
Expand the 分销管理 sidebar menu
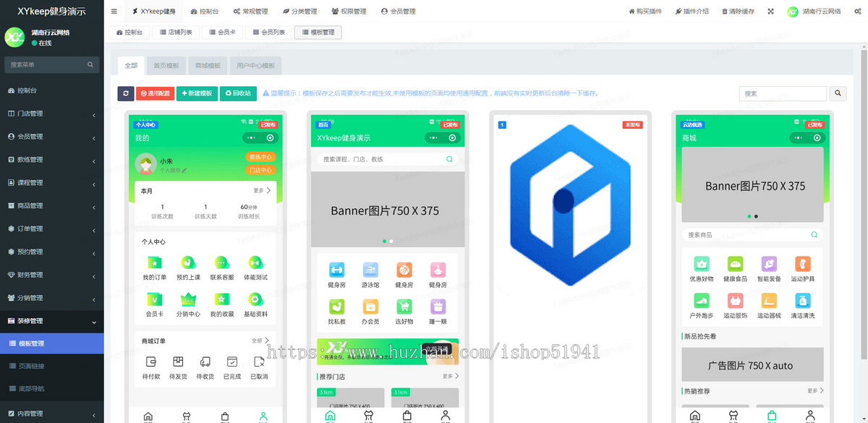click(52, 298)
